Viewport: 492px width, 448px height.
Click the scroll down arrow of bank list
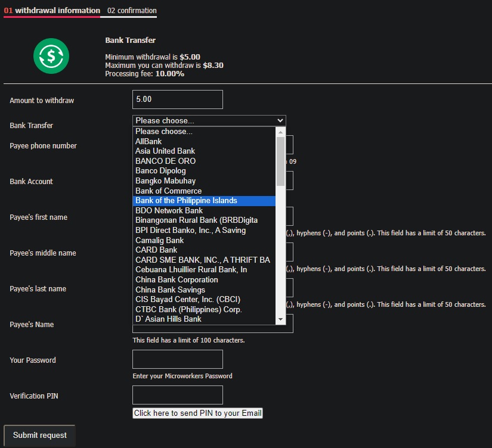pyautogui.click(x=281, y=320)
